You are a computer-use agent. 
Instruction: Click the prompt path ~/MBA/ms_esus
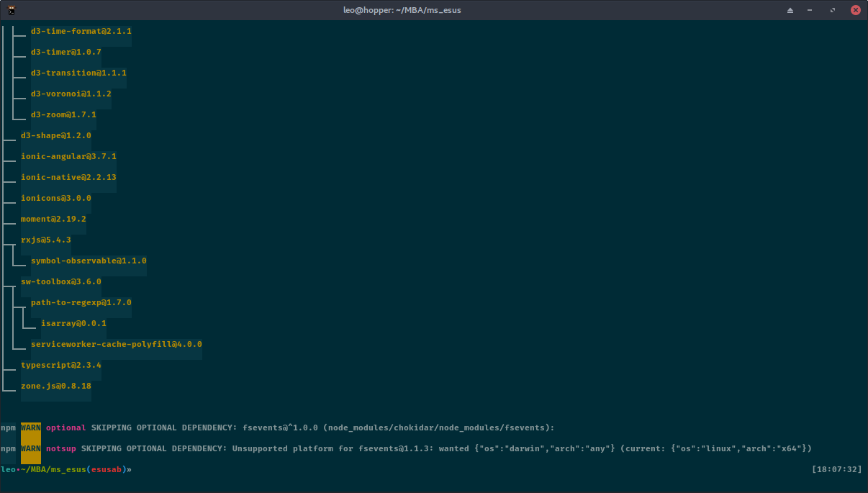53,470
